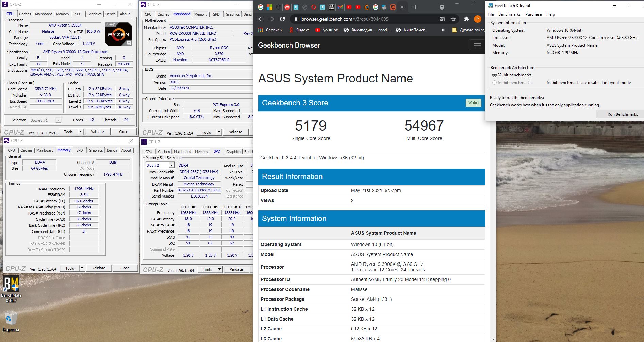Click the browser scrollbar down arrow
The width and height of the screenshot is (644, 342).
coord(493,339)
